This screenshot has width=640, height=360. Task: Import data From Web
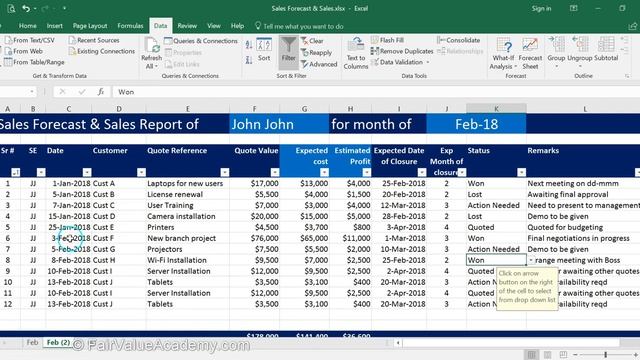[x=24, y=51]
